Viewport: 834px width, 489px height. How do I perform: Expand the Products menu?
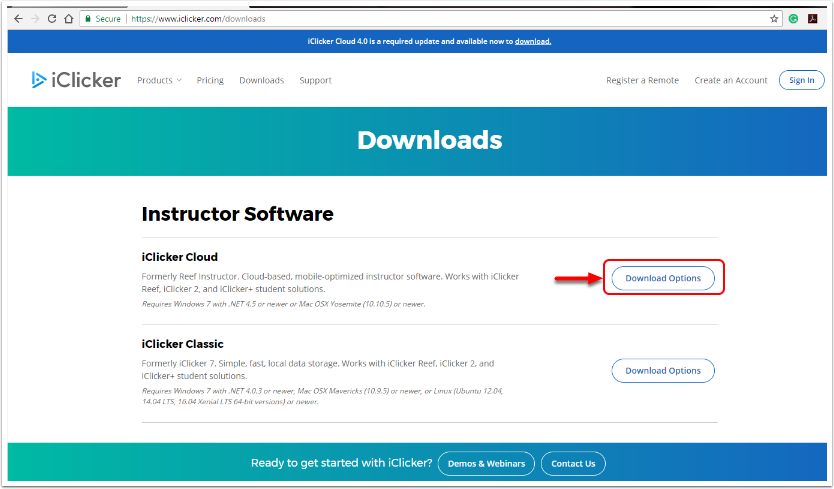pos(159,80)
